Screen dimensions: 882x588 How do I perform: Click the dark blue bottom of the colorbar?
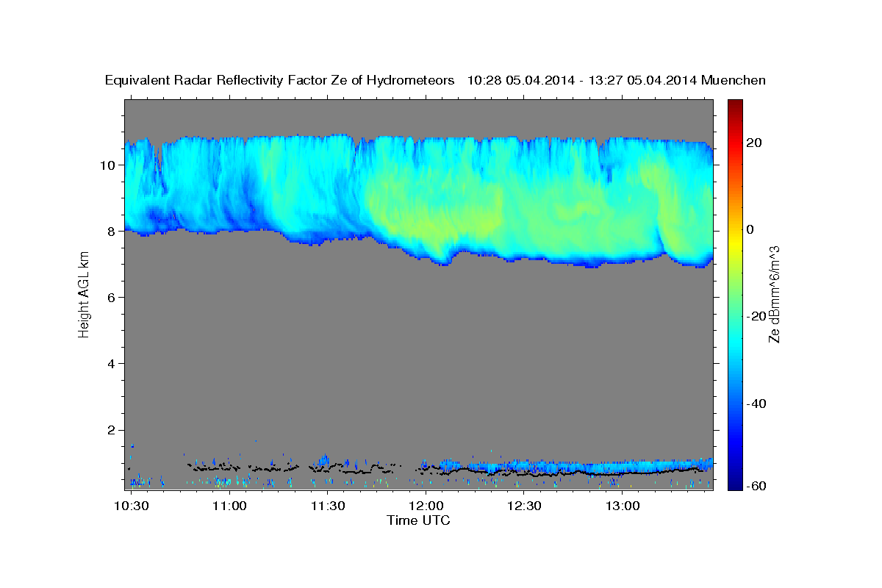tap(734, 481)
